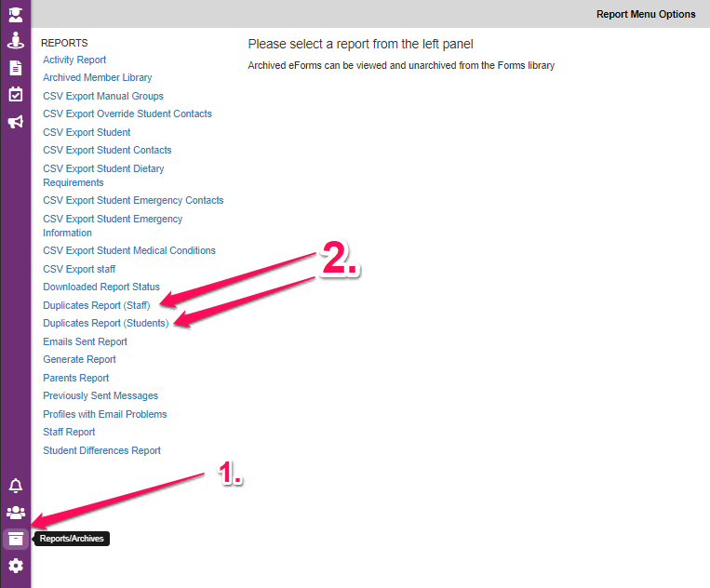Viewport: 710px width, 588px height.
Task: Select the Student Differences Report
Action: (101, 450)
